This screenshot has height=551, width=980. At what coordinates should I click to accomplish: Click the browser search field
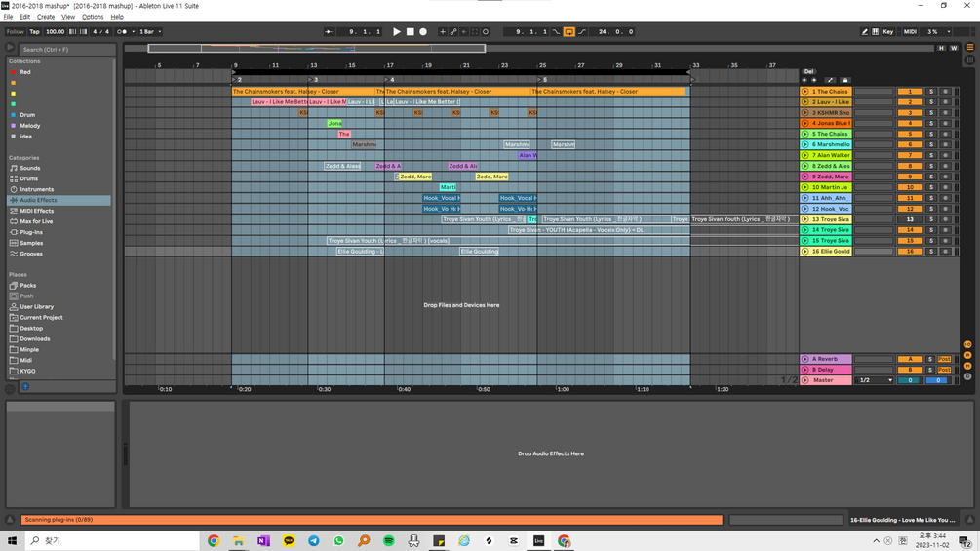coord(67,50)
